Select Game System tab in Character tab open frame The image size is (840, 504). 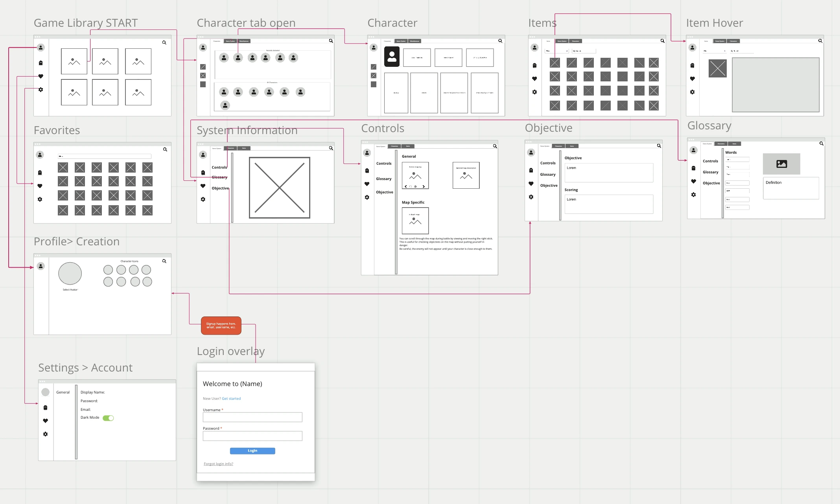230,41
